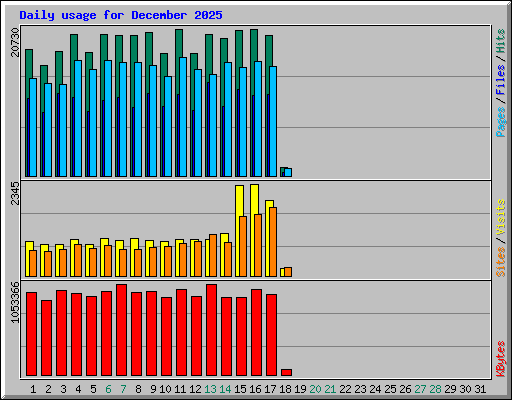Click day 11 on the x-axis
Viewport: 512px width, 400px height.
click(180, 389)
